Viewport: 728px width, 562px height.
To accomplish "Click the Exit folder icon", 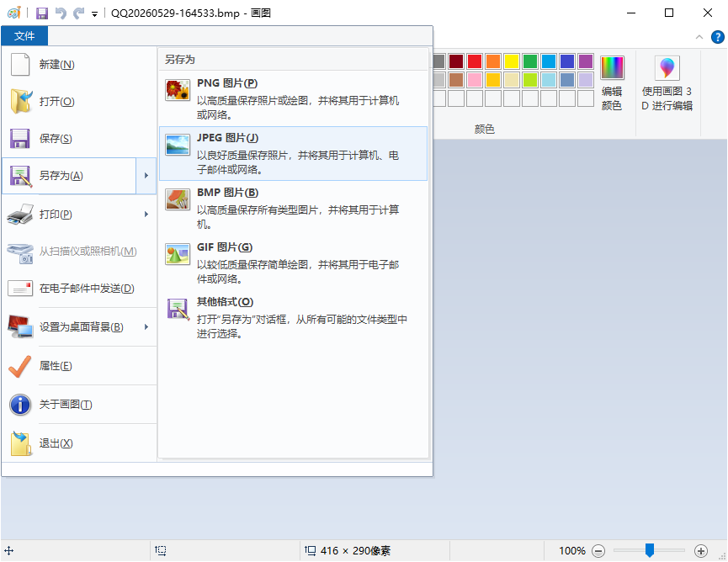I will point(21,443).
